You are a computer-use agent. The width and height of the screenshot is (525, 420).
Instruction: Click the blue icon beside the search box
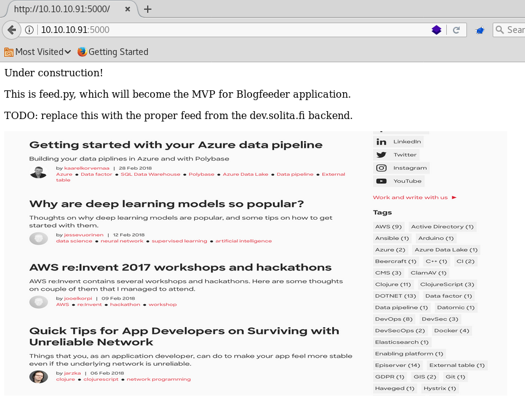[x=480, y=30]
